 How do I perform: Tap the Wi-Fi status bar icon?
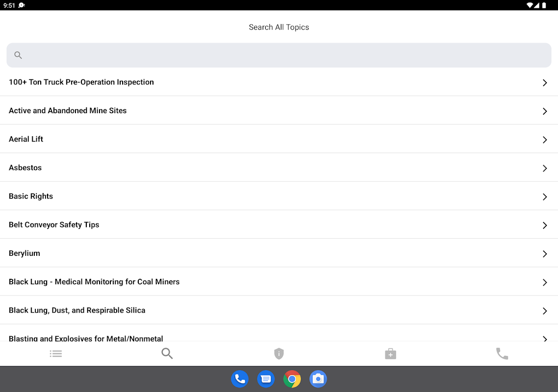pyautogui.click(x=529, y=5)
